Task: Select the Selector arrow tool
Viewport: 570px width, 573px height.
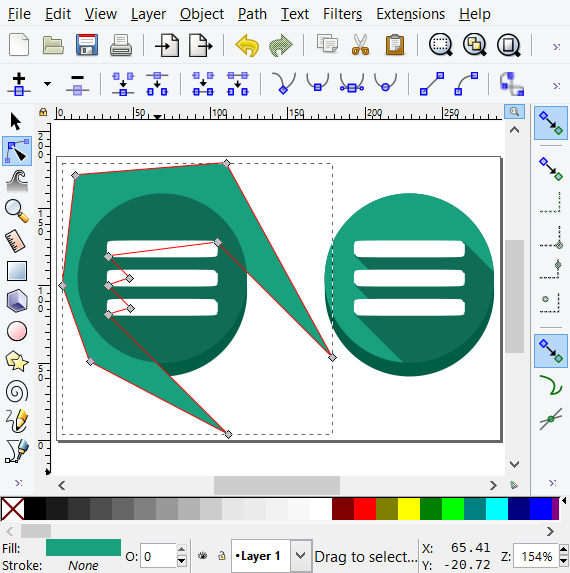Action: point(16,121)
